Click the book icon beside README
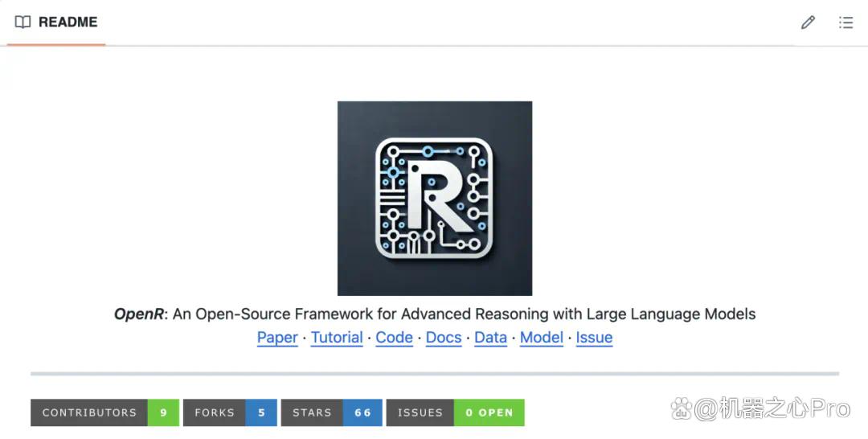 point(23,23)
